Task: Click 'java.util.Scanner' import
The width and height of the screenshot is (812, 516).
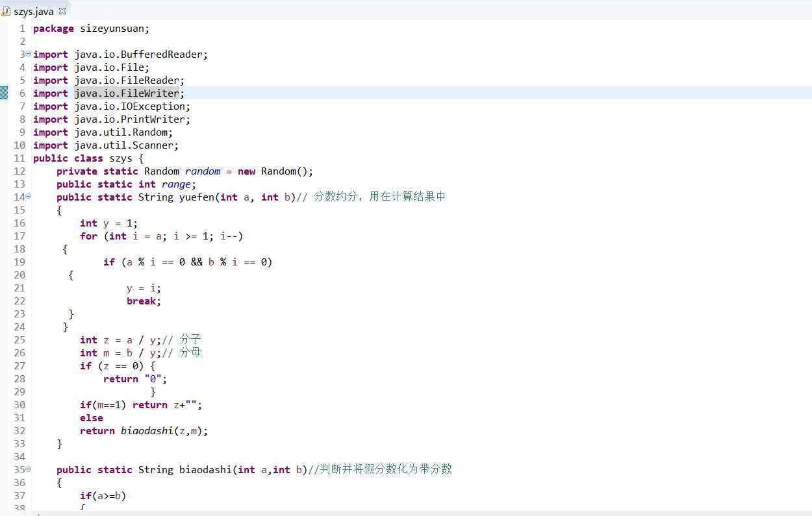Action: tap(124, 145)
